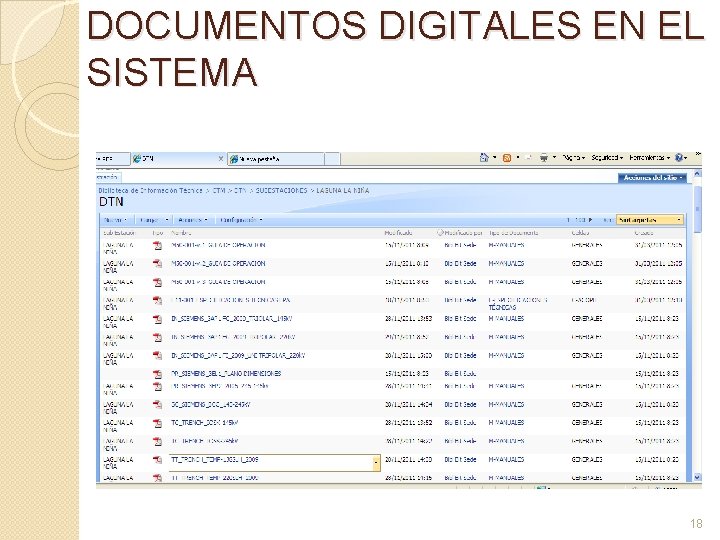Open the Seguridad menu
Screen dimensions: 720x540
point(607,158)
